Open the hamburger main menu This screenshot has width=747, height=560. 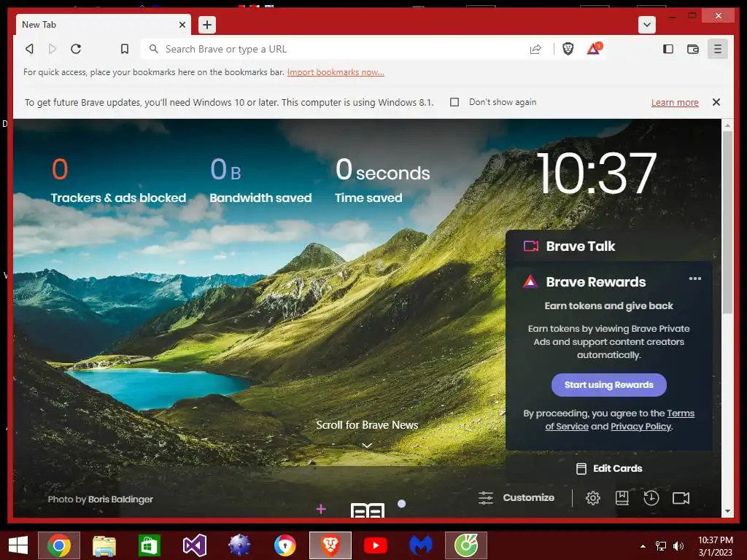click(x=718, y=49)
